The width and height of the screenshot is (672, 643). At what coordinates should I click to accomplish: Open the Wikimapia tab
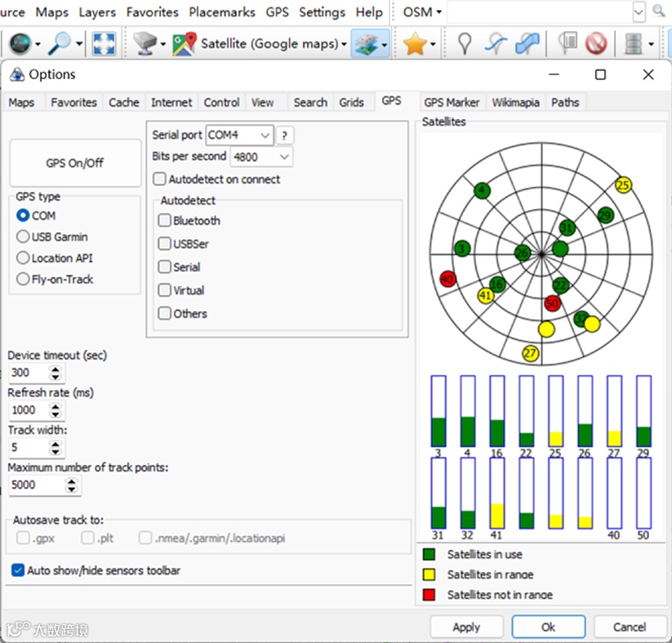(515, 102)
